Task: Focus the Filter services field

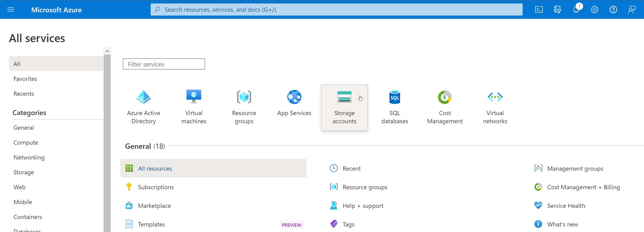Action: pyautogui.click(x=164, y=64)
